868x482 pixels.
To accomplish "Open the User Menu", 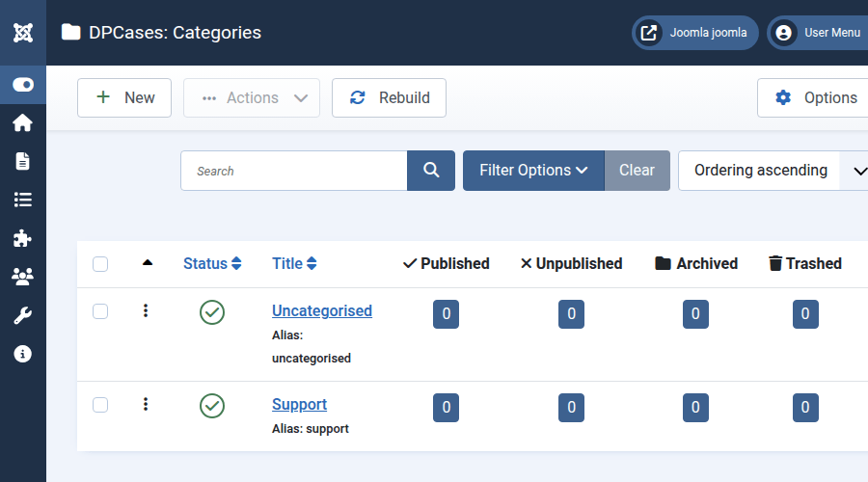I will [818, 33].
